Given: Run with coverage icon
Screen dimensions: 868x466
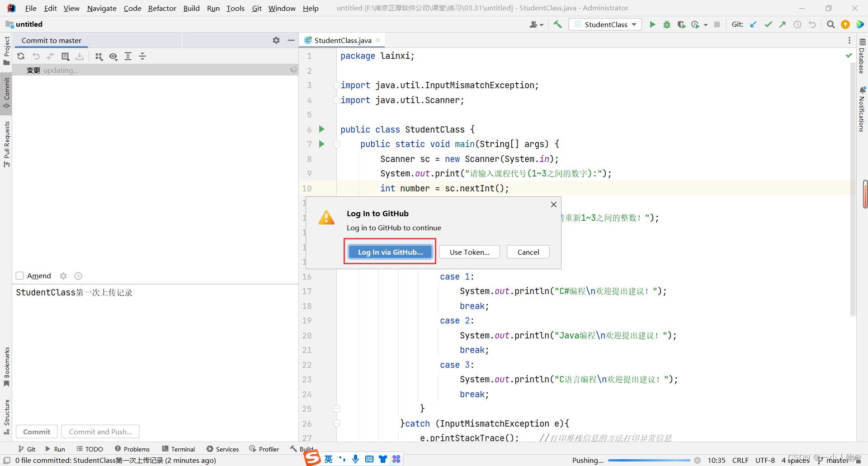Looking at the screenshot, I should pos(681,24).
